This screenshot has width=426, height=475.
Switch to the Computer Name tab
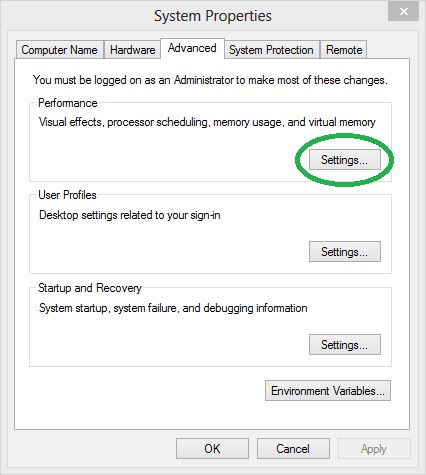point(60,50)
